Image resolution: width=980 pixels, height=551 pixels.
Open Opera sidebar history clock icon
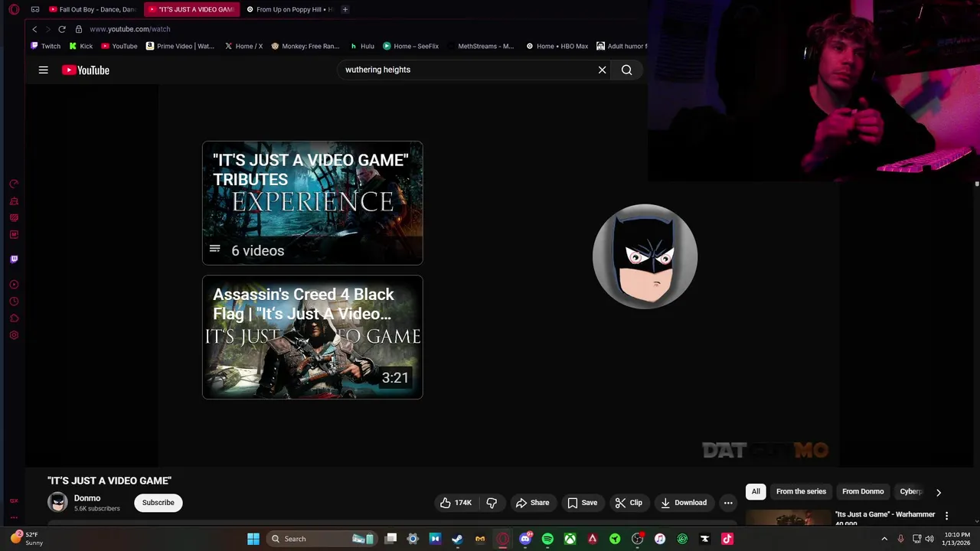[14, 302]
